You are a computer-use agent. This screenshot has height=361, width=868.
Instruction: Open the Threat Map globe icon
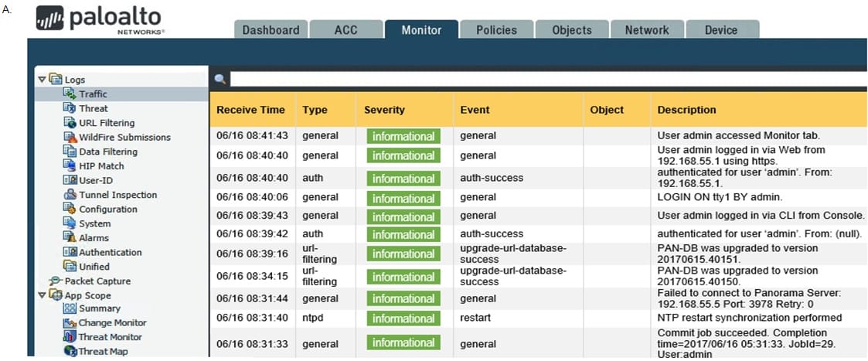70,351
